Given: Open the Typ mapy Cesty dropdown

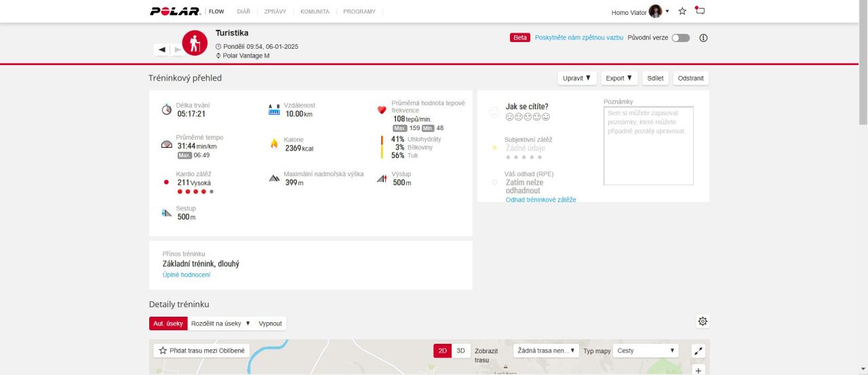Looking at the screenshot, I should [645, 351].
